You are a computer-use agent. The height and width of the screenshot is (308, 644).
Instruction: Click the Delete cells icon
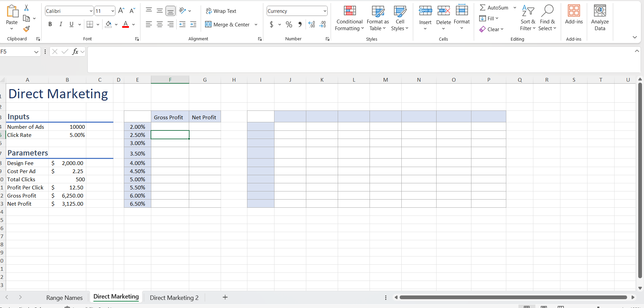(x=444, y=11)
